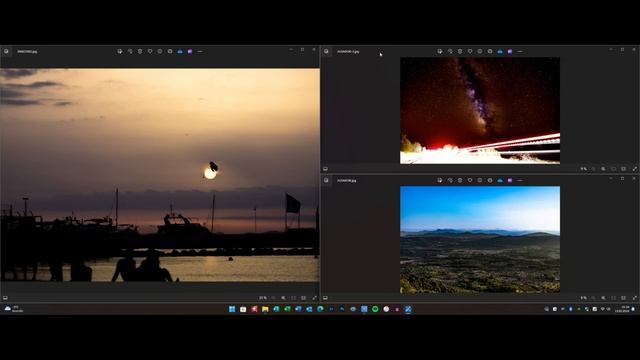Click purple app icon in landscape window toolbar

(x=510, y=180)
